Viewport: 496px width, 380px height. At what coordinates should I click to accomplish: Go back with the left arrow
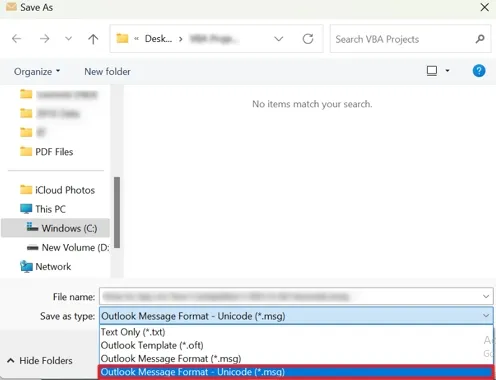16,39
